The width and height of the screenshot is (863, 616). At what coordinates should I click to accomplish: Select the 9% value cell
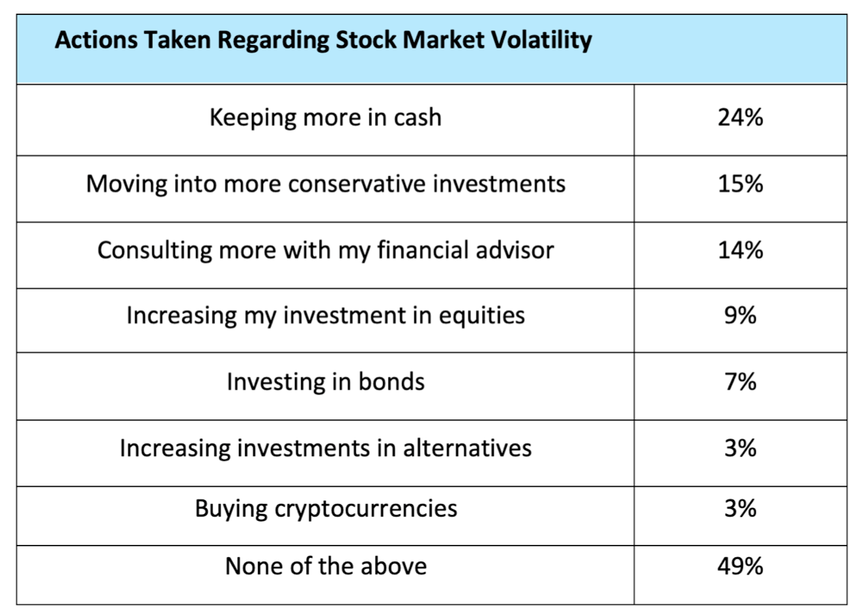point(740,316)
